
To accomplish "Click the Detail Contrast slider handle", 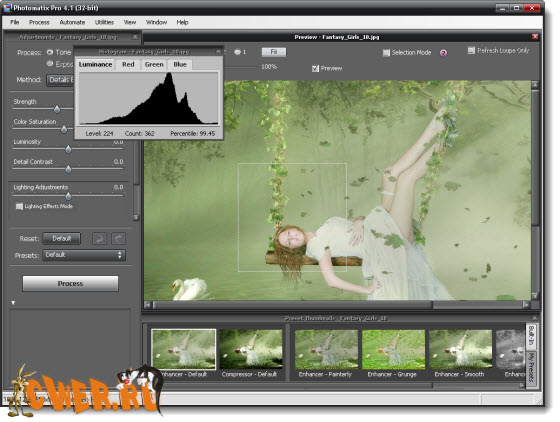I will [68, 169].
